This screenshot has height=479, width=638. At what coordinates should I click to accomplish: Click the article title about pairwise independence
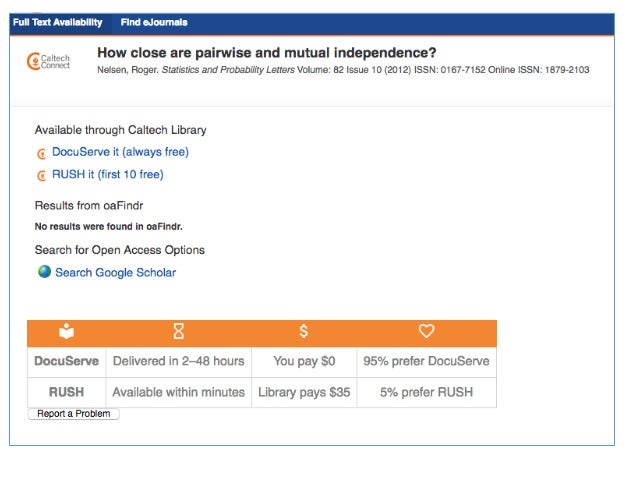coord(267,52)
